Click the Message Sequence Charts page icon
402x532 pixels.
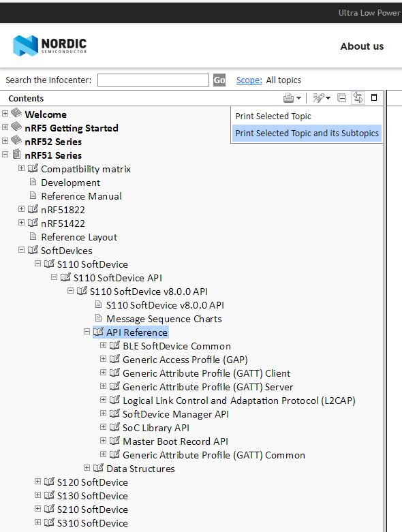click(x=98, y=317)
